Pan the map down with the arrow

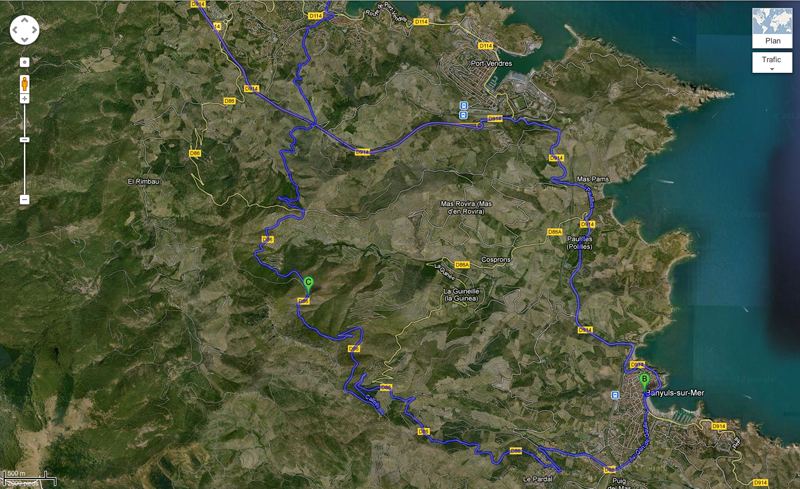pyautogui.click(x=24, y=38)
